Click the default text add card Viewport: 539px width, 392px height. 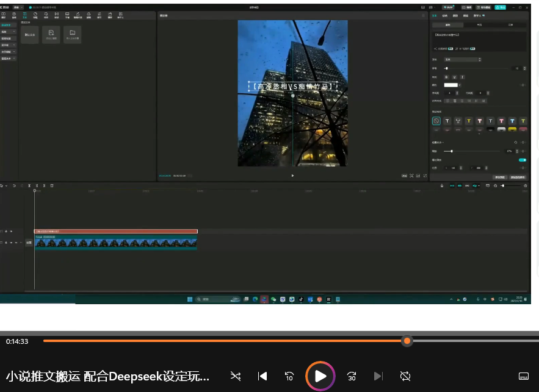[x=30, y=34]
